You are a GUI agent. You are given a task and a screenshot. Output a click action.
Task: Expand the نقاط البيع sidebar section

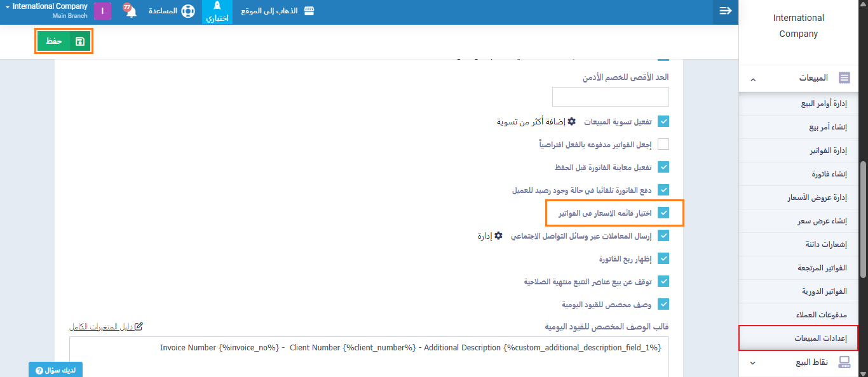pyautogui.click(x=753, y=363)
